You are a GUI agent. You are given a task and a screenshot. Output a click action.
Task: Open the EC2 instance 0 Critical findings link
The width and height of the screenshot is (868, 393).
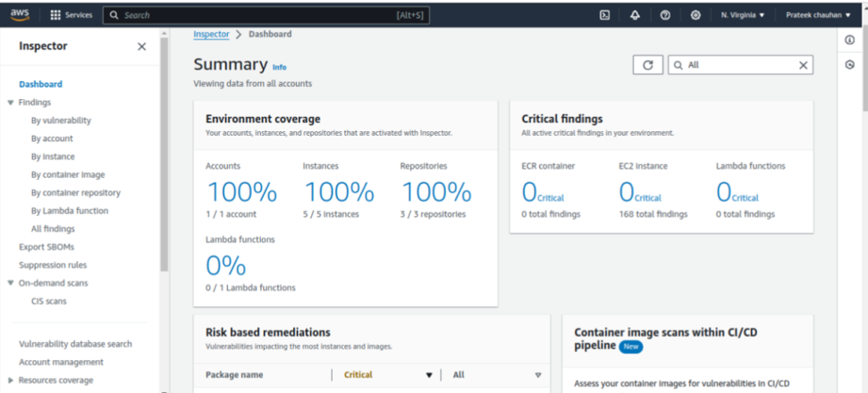click(x=641, y=192)
